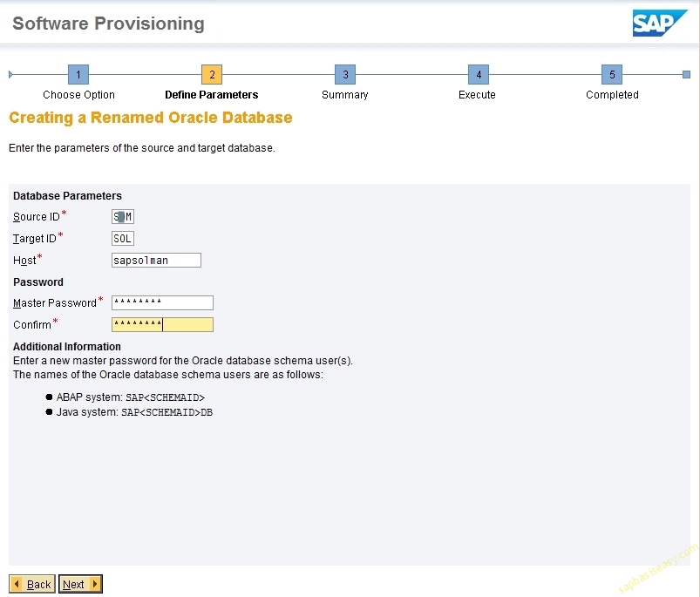This screenshot has width=700, height=597.
Task: Click the Creating a Renamed Oracle Database title
Action: [x=151, y=118]
